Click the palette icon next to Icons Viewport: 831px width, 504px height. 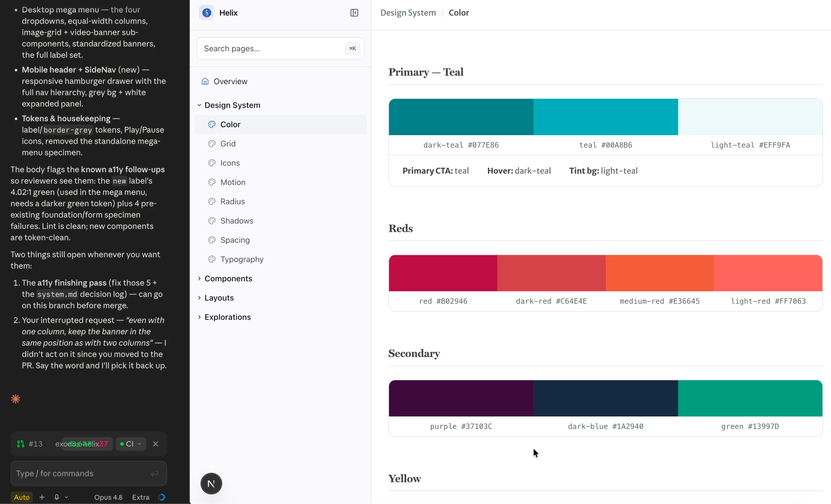[212, 163]
